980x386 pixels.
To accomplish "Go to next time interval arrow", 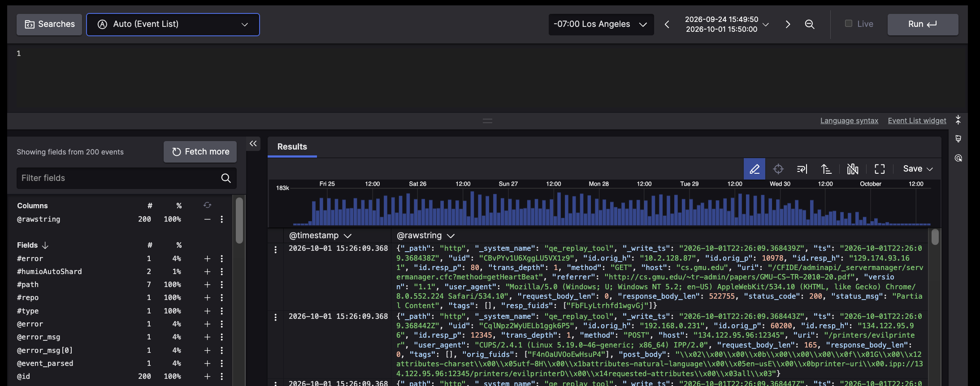I will tap(788, 24).
